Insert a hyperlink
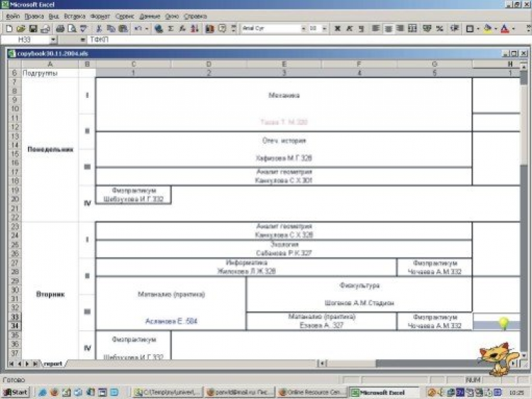 click(158, 29)
